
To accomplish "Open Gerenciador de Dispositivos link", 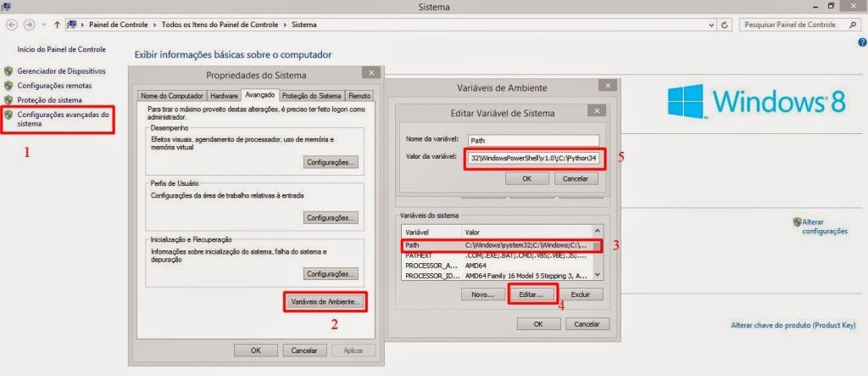I will [61, 71].
